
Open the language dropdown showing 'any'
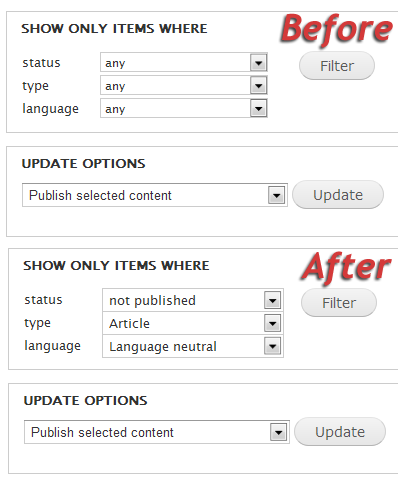coord(184,108)
